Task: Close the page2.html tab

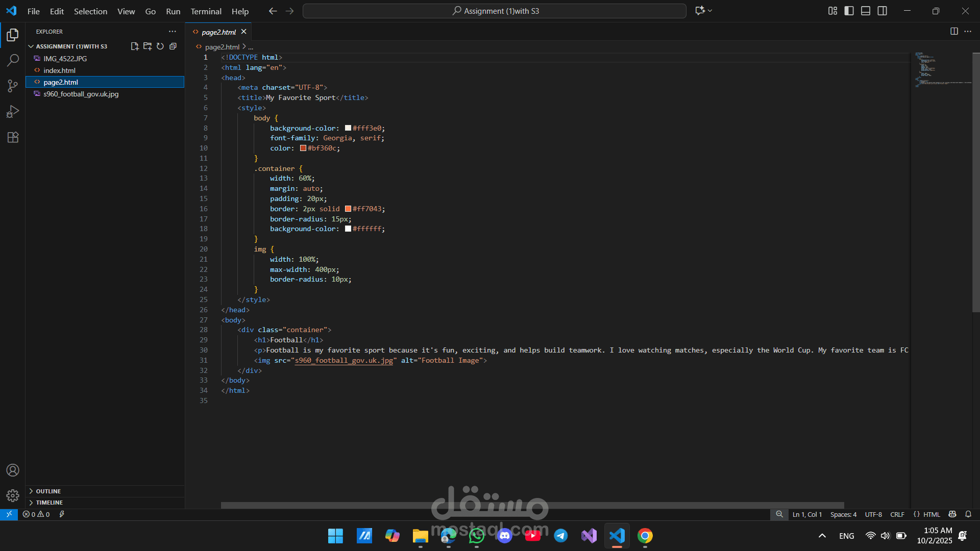Action: (244, 32)
